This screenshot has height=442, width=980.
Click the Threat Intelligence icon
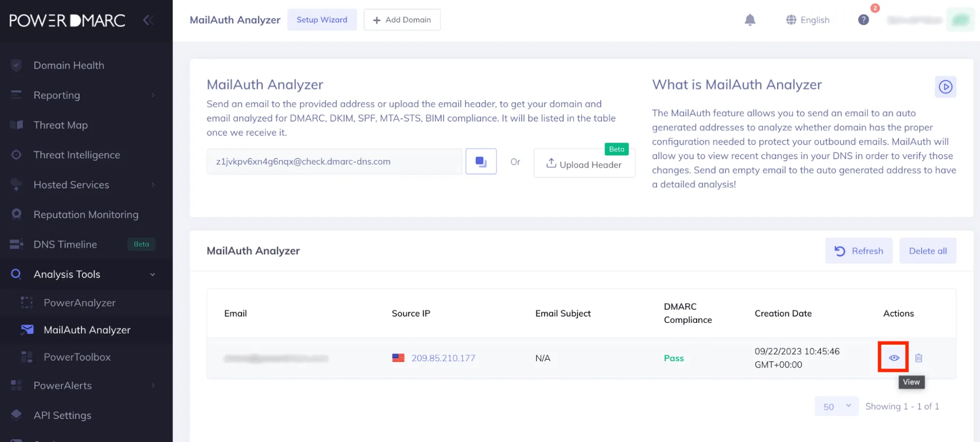[x=16, y=155]
